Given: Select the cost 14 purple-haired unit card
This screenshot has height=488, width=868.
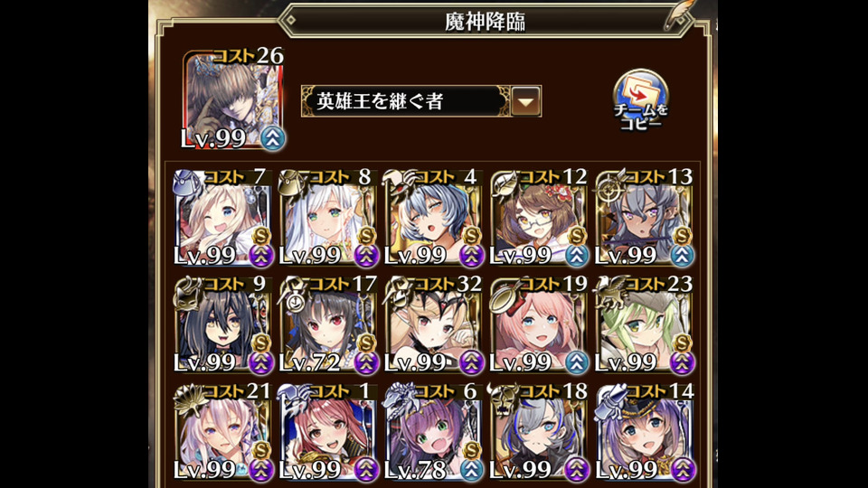Looking at the screenshot, I should (x=645, y=432).
